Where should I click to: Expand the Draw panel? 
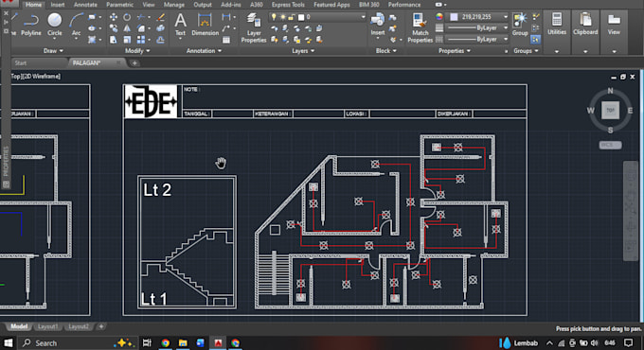[x=53, y=51]
